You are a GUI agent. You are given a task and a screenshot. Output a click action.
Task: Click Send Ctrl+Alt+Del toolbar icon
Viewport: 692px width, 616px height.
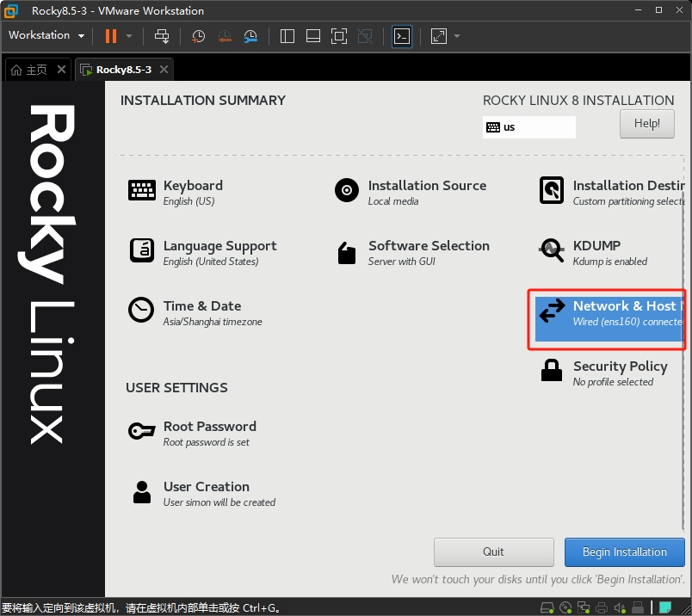162,36
